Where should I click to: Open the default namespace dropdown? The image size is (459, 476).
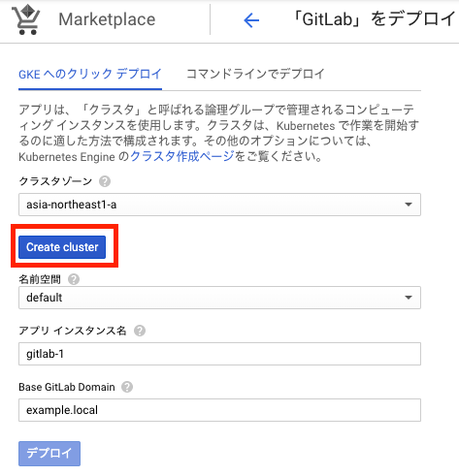[x=219, y=298]
